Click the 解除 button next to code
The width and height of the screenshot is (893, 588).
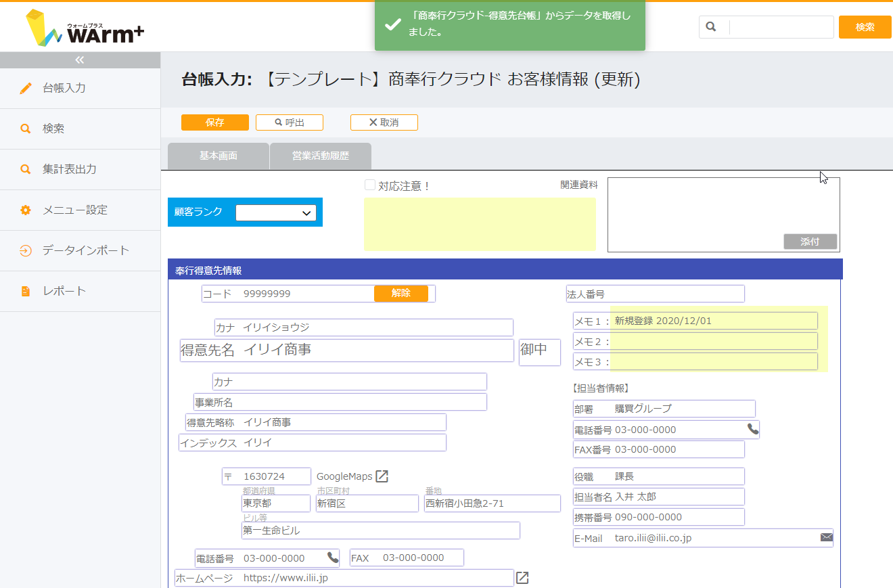point(401,293)
